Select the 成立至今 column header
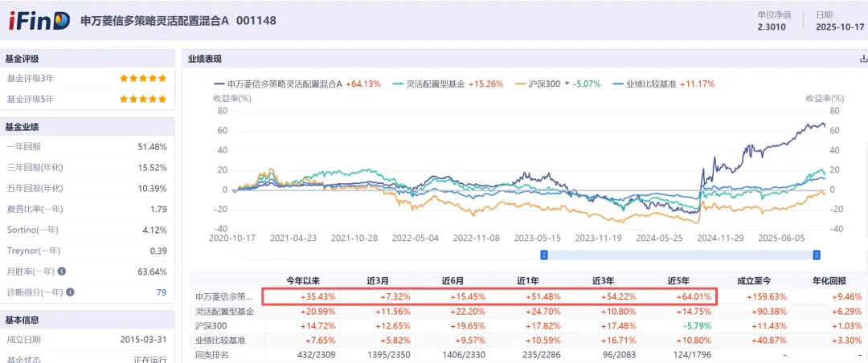Image resolution: width=868 pixels, height=363 pixels. [x=752, y=281]
